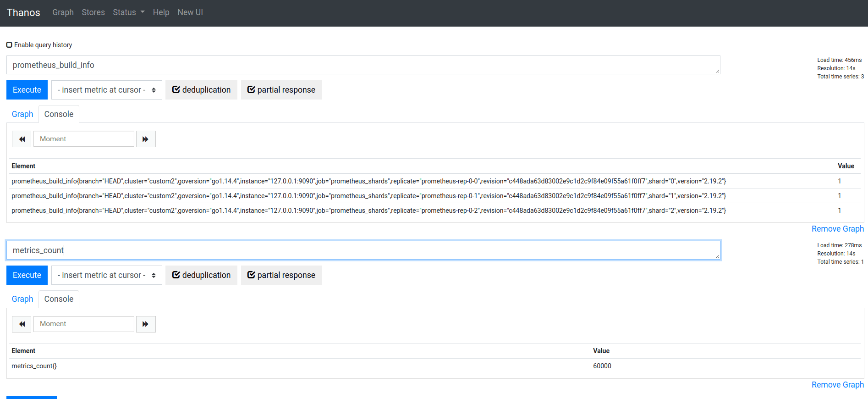Enable query history checkbox

[9, 45]
